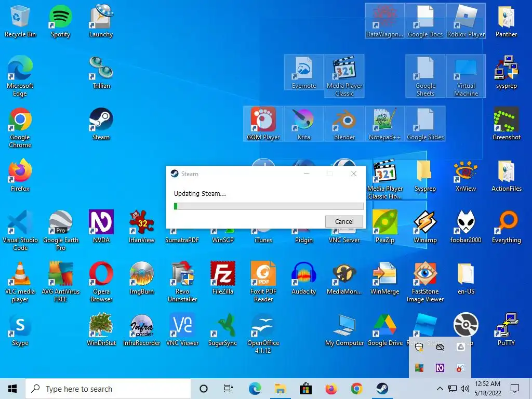Select the MediaMonkey desktop shortcut
Viewport: 532px width, 399px height.
344,278
